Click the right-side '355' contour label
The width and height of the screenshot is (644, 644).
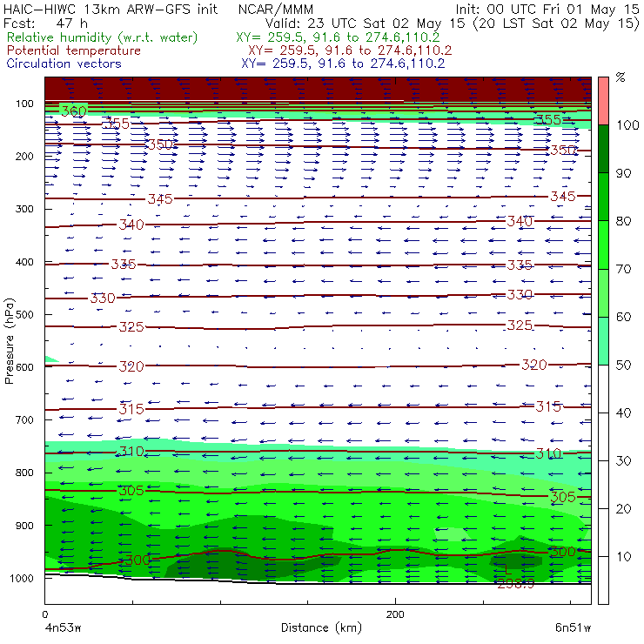point(548,119)
